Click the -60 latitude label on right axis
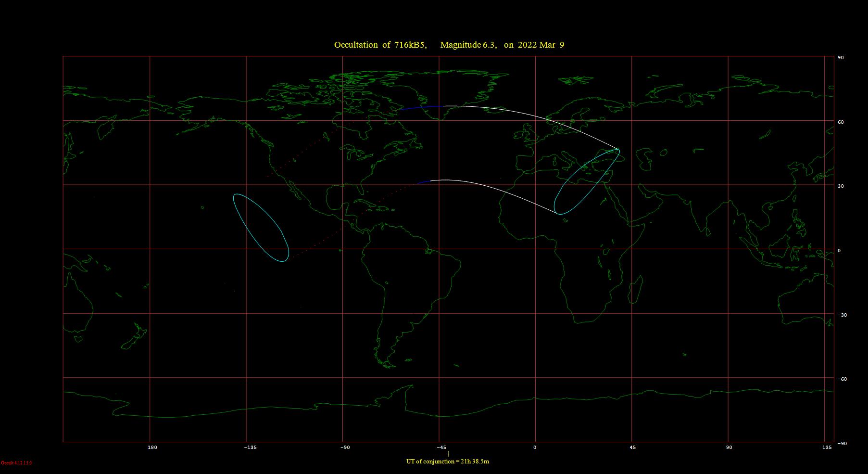The height and width of the screenshot is (474, 868). [842, 379]
